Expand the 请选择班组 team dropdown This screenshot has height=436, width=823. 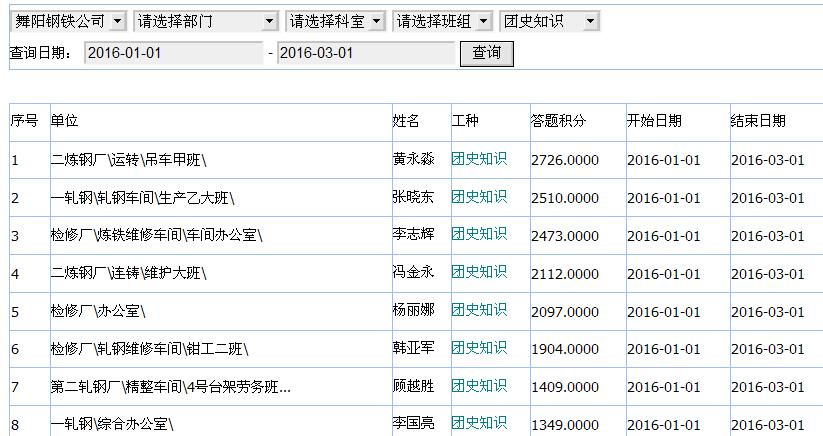pyautogui.click(x=444, y=21)
